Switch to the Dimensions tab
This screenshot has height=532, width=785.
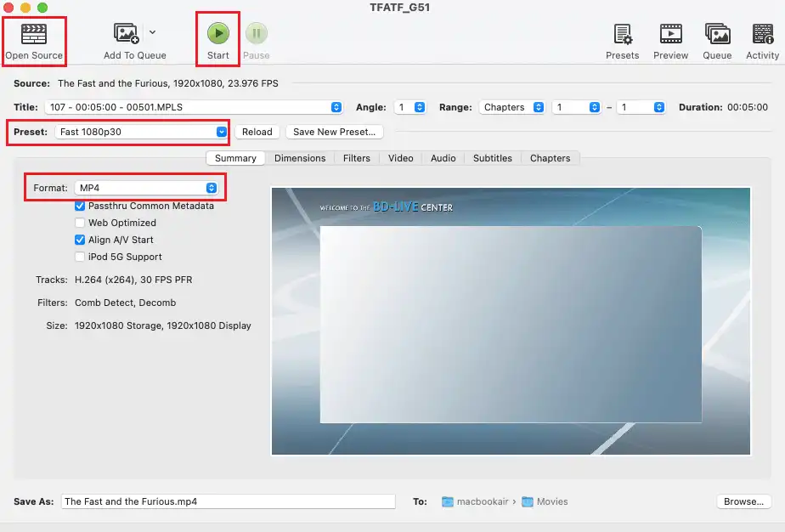pos(300,158)
